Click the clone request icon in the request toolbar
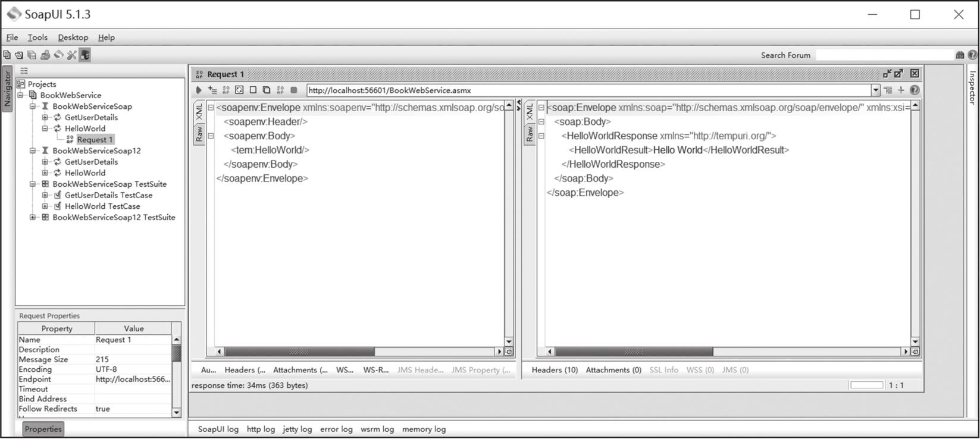 267,90
